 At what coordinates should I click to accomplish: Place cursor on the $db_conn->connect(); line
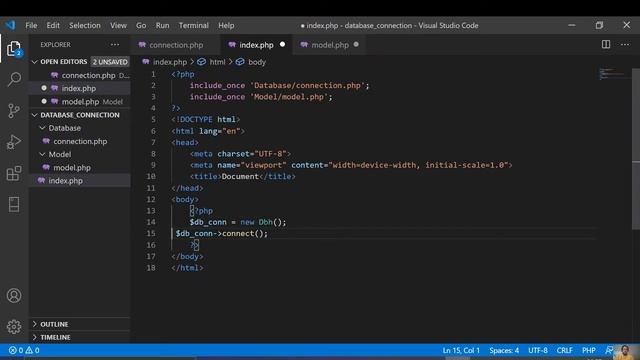coord(222,233)
